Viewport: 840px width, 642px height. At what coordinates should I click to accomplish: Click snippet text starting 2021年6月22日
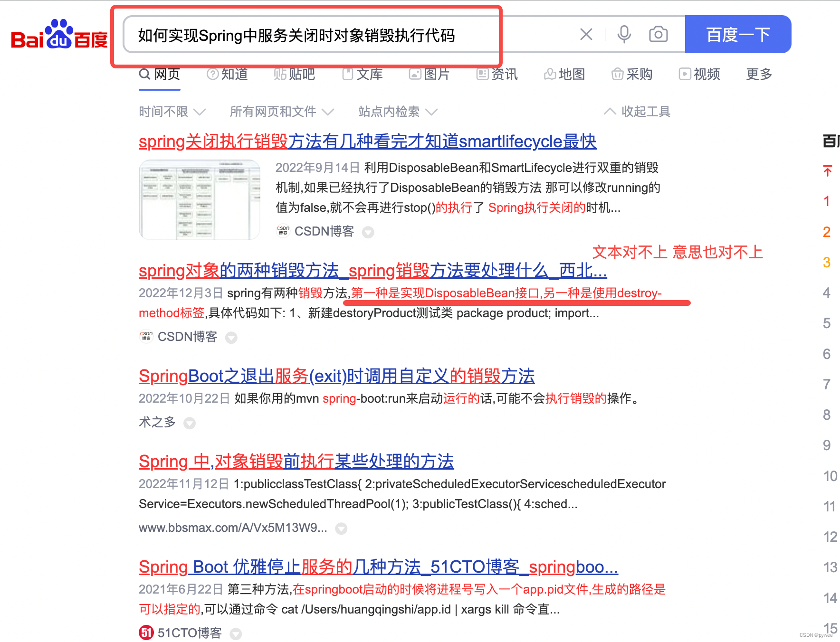tap(402, 599)
